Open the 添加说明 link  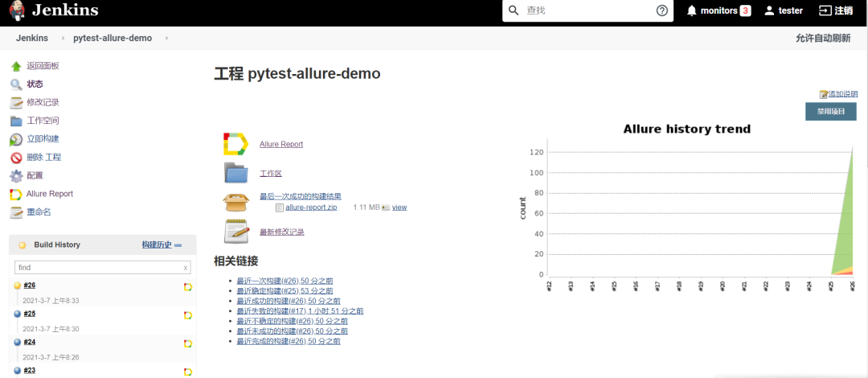click(x=843, y=94)
